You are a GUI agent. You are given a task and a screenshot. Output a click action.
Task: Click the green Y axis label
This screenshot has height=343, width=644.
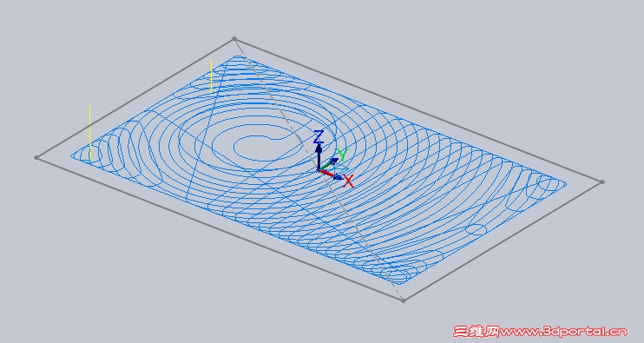(x=342, y=154)
